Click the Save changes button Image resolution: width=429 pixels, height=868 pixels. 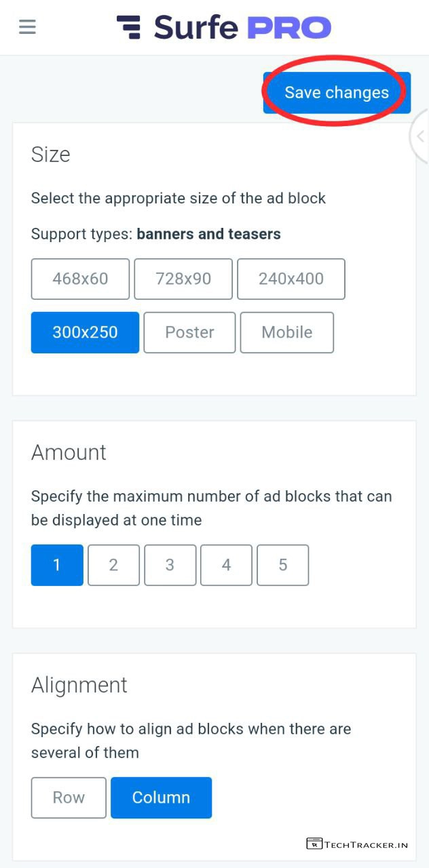(337, 93)
